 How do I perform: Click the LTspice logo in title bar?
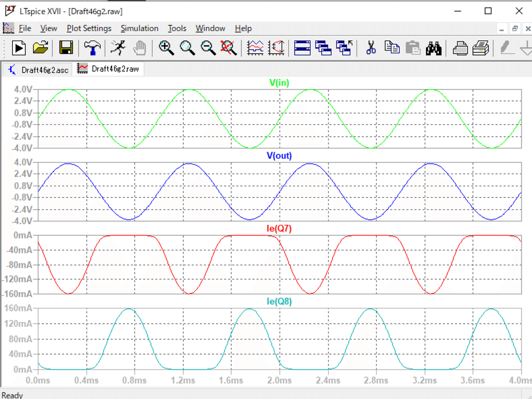[x=10, y=11]
